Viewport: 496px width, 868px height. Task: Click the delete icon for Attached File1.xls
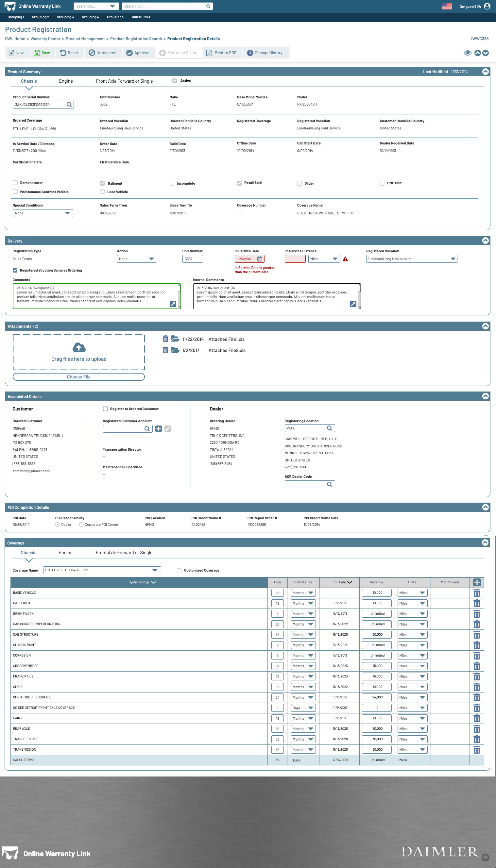165,339
